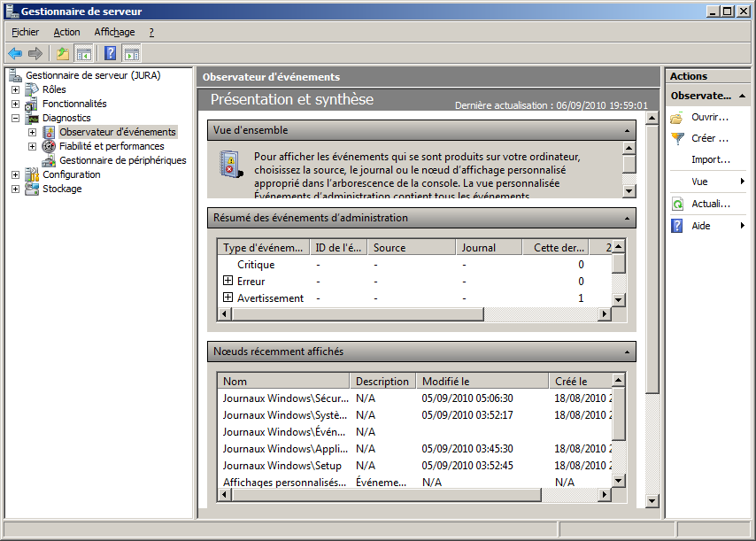
Task: Sort by the Modifié le column header
Action: click(482, 381)
